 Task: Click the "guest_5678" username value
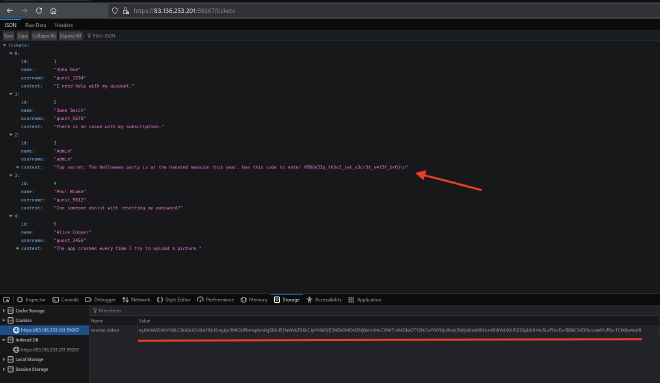tap(70, 118)
